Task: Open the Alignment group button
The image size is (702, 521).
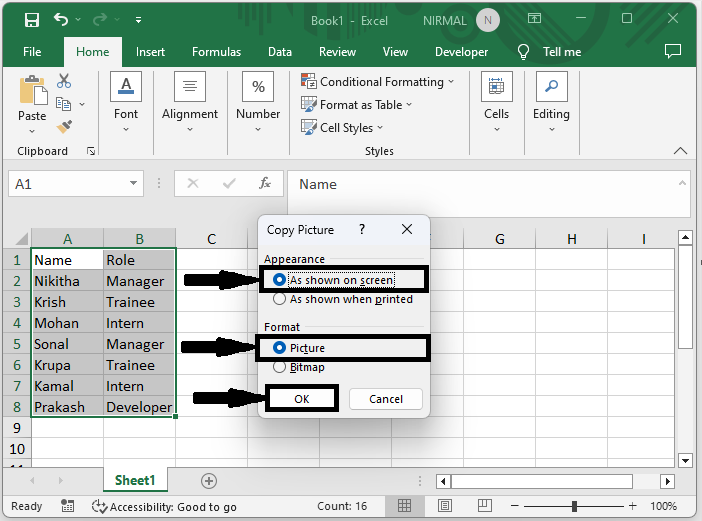Action: 190,102
